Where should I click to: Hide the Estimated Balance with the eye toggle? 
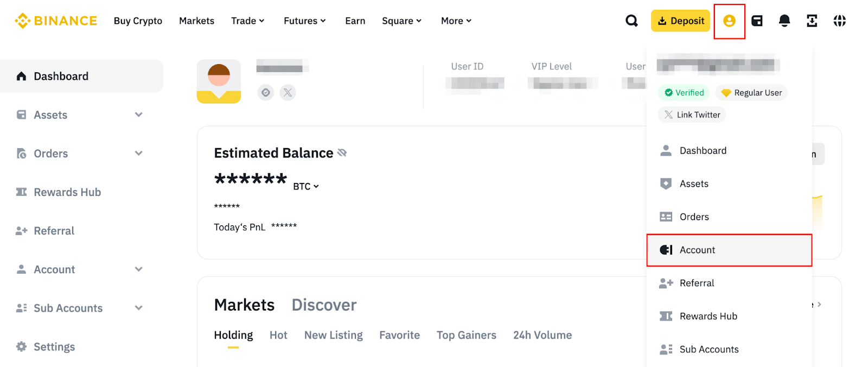point(342,153)
